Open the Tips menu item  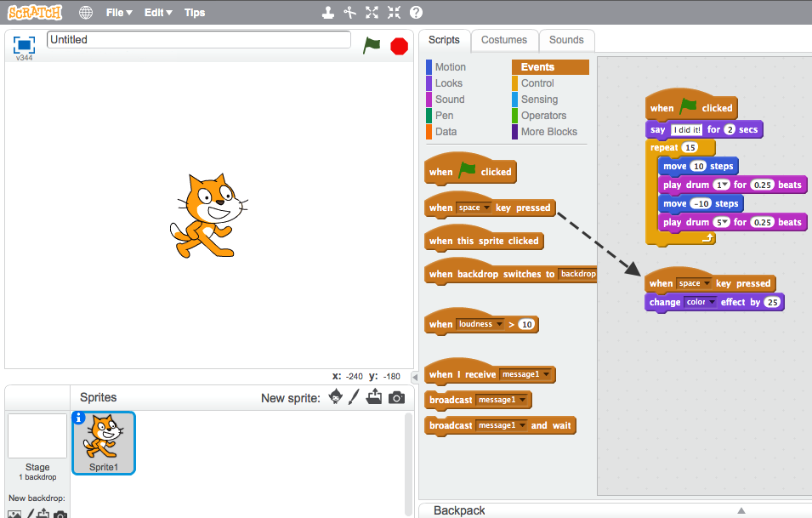195,13
